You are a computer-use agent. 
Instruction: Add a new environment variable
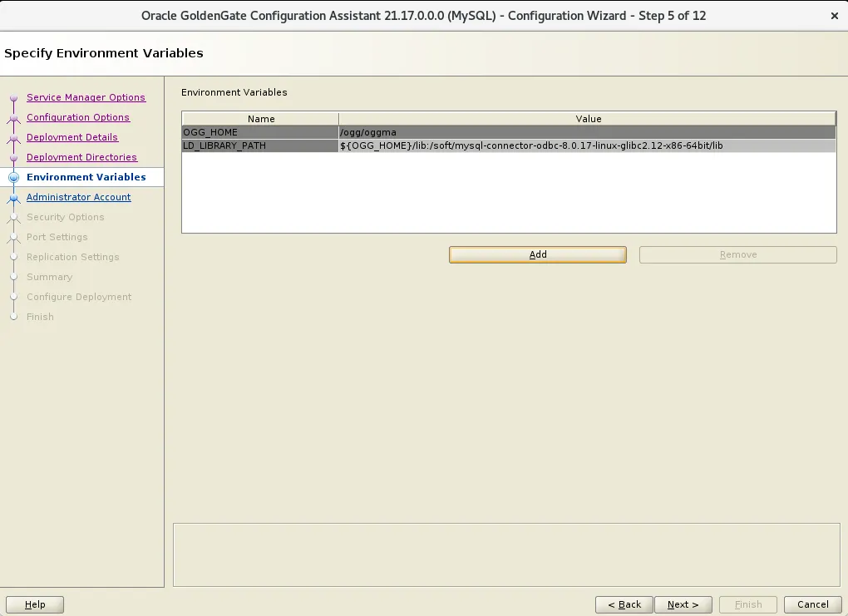[x=537, y=254]
